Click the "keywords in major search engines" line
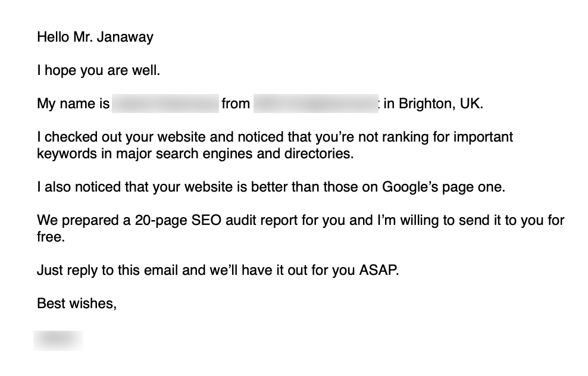 [195, 153]
